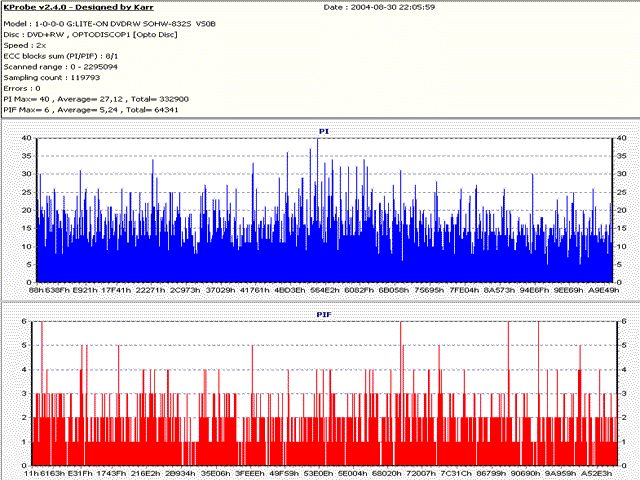Click the "75695h" axis label
640x480 pixels.
click(x=429, y=290)
